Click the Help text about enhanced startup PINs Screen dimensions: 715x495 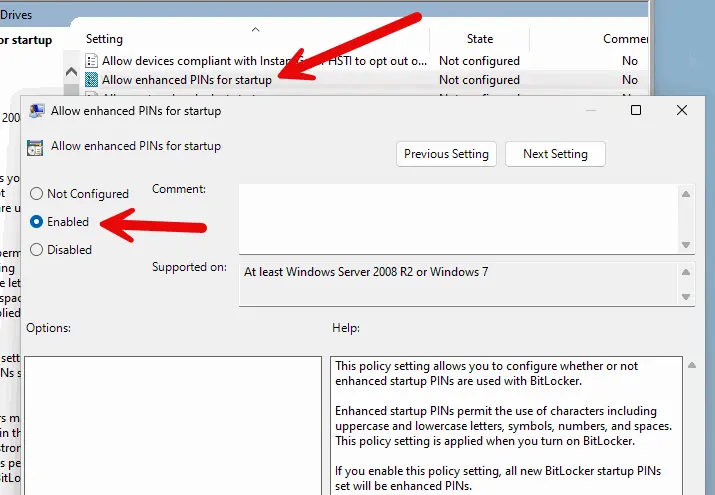pyautogui.click(x=503, y=426)
